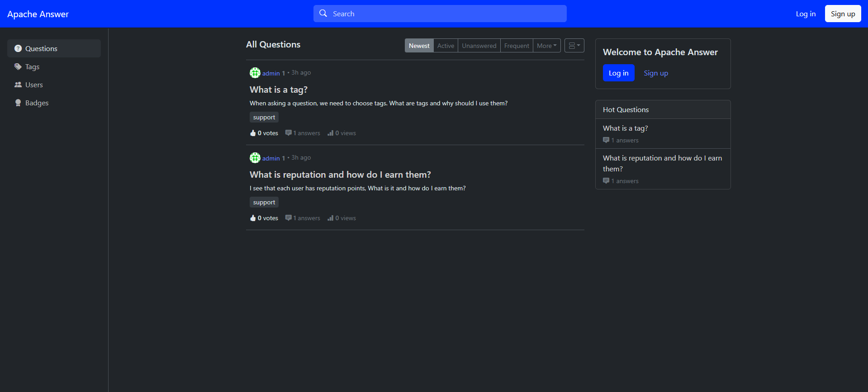868x392 pixels.
Task: Click the views chart icon under the reputation question
Action: pyautogui.click(x=331, y=218)
